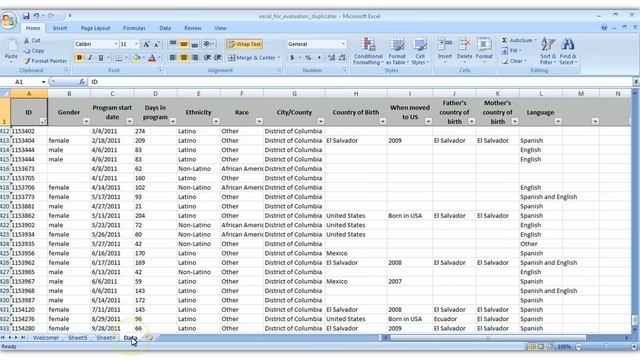The height and width of the screenshot is (360, 640).
Task: Click the Shrink Font icon
Action: (x=156, y=44)
